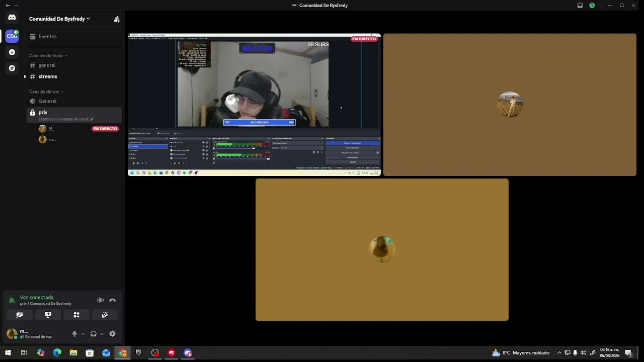Open user settings gear

click(112, 334)
